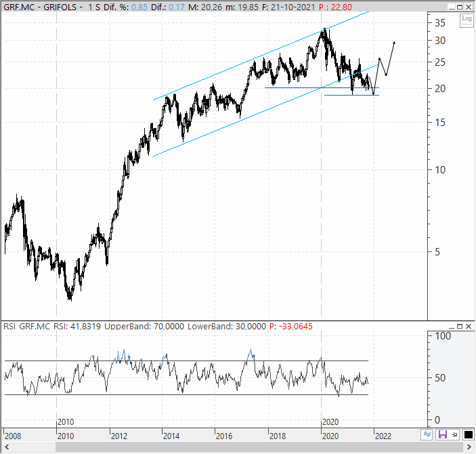Click the 'Dif. %: 0,85' header value
The height and width of the screenshot is (454, 476).
tap(125, 7)
